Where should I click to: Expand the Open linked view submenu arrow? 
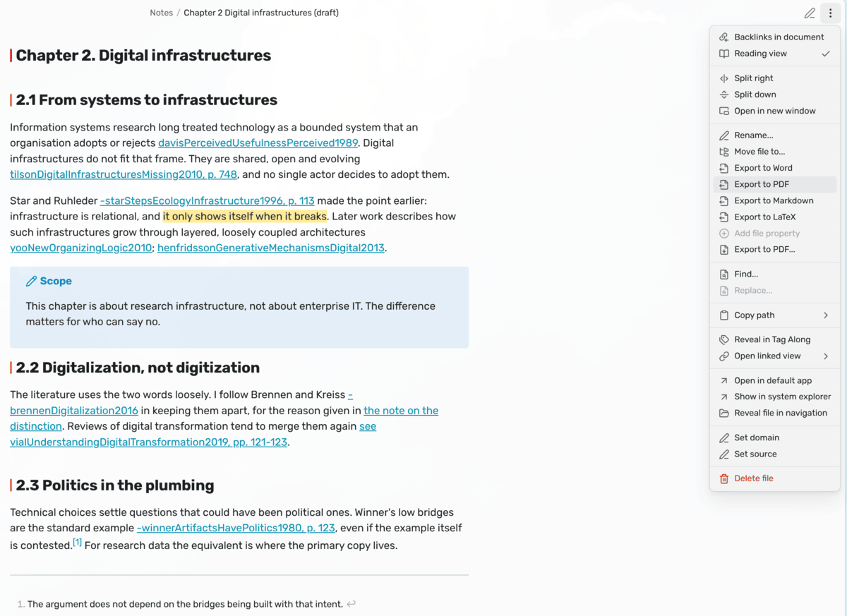tap(826, 356)
